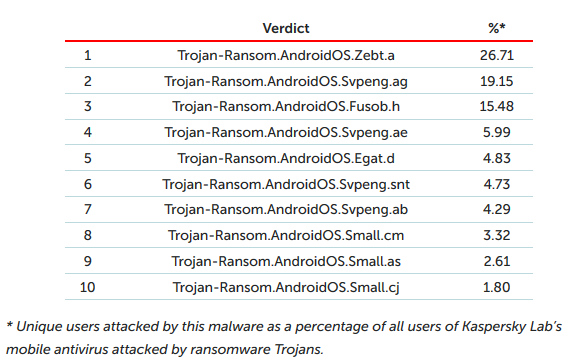Click rank number 10 in the table
Image resolution: width=568 pixels, height=363 pixels.
87,287
